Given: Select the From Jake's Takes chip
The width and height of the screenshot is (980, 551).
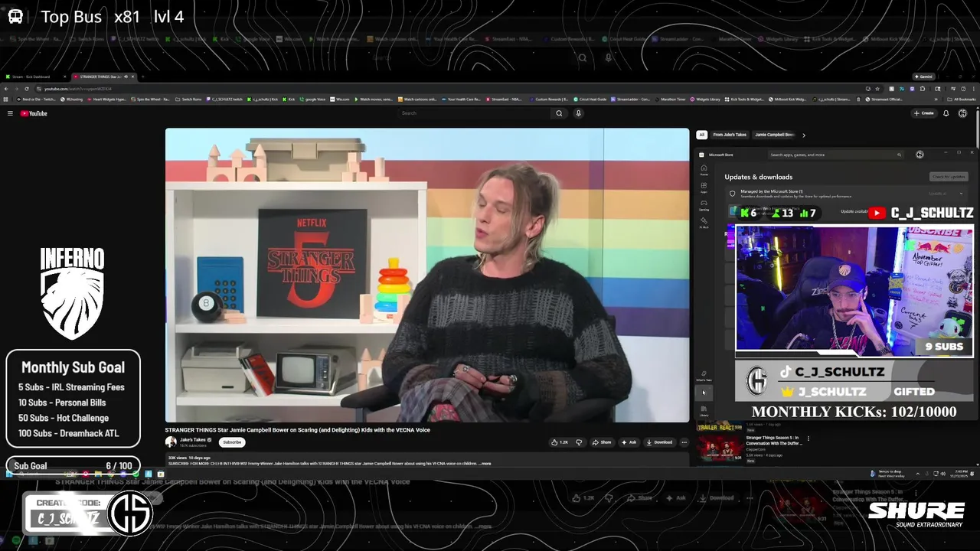Looking at the screenshot, I should click(730, 135).
